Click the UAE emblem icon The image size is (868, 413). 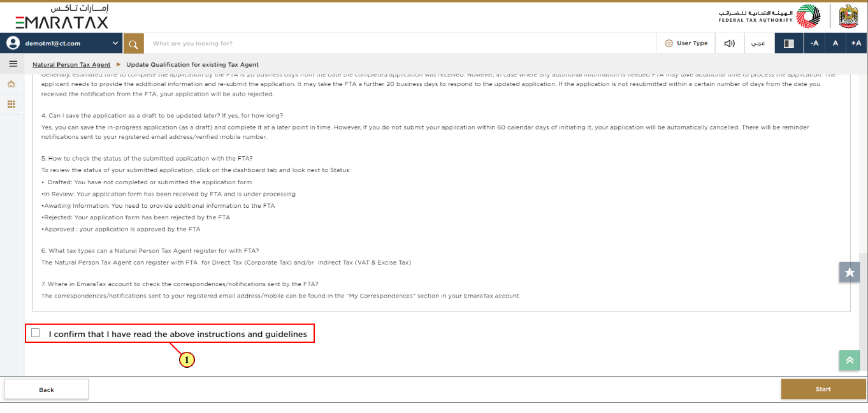tap(848, 17)
